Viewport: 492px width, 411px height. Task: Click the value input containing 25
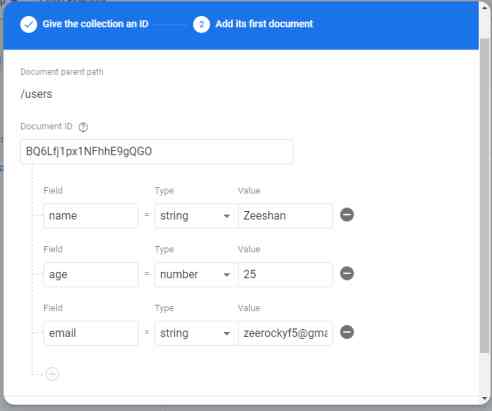click(x=285, y=274)
